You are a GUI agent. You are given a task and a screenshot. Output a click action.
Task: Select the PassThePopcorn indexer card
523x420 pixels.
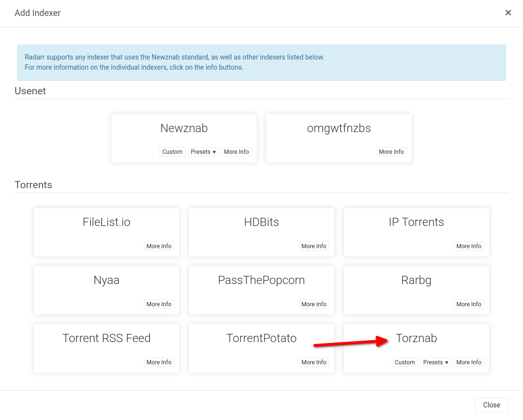point(261,290)
